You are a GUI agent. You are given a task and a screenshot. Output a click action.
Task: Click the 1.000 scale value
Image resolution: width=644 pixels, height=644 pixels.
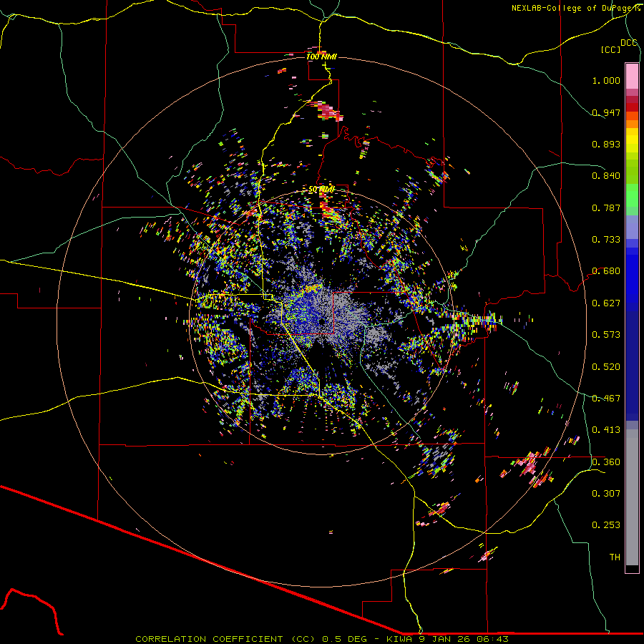click(x=606, y=80)
